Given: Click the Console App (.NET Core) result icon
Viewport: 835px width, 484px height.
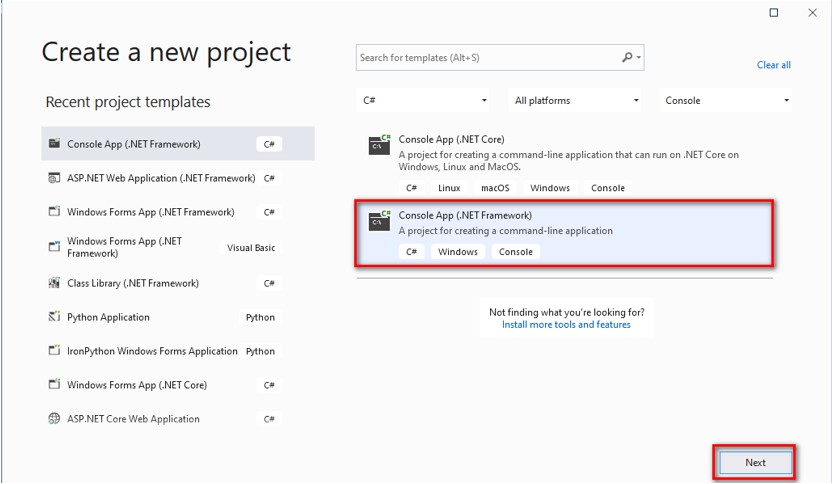Looking at the screenshot, I should (380, 144).
